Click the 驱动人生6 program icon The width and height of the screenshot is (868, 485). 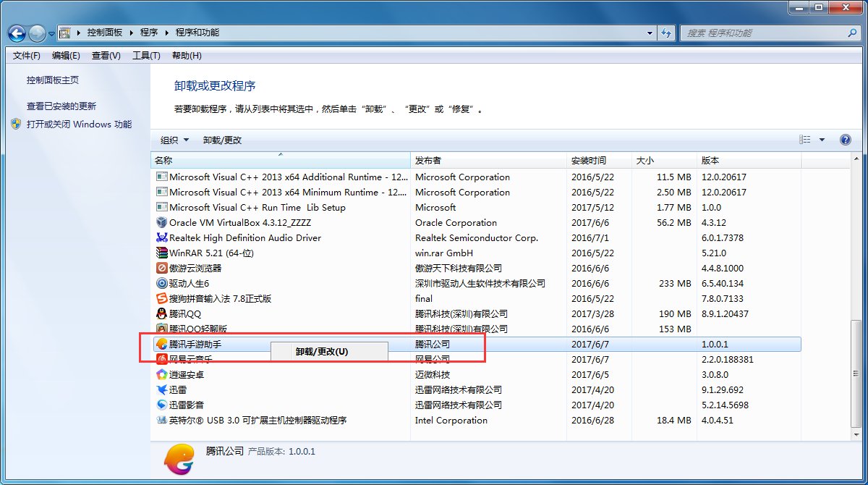161,283
